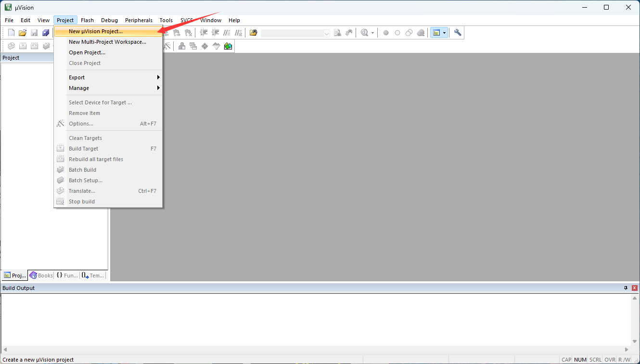Expand the Export submenu
The image size is (640, 364).
click(x=108, y=77)
